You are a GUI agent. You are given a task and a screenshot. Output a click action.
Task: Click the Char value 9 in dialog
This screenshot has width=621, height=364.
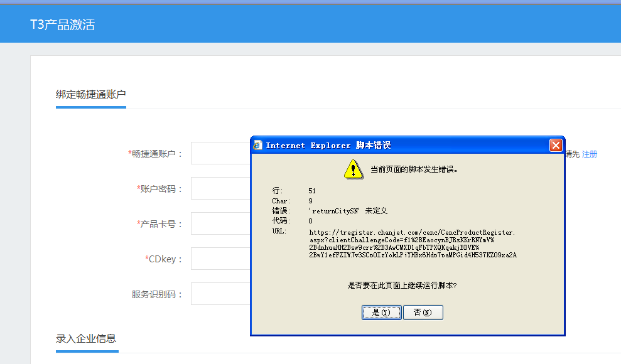(x=310, y=201)
